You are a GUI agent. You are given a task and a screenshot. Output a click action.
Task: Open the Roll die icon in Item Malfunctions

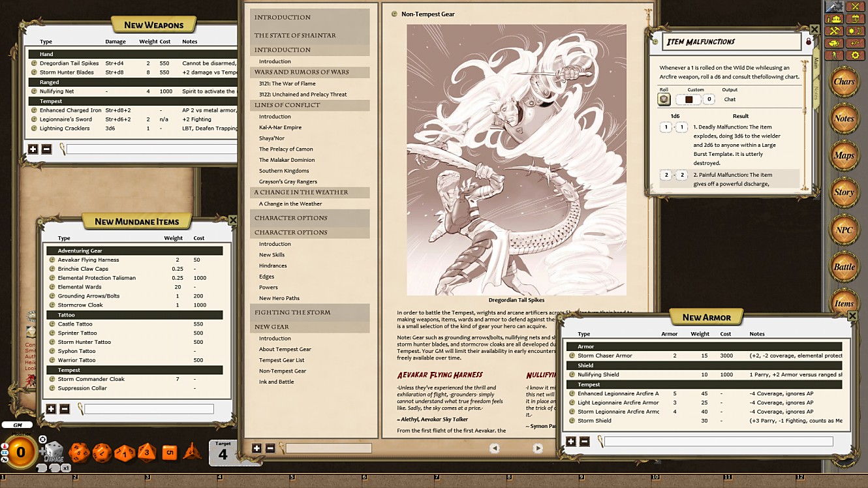664,99
